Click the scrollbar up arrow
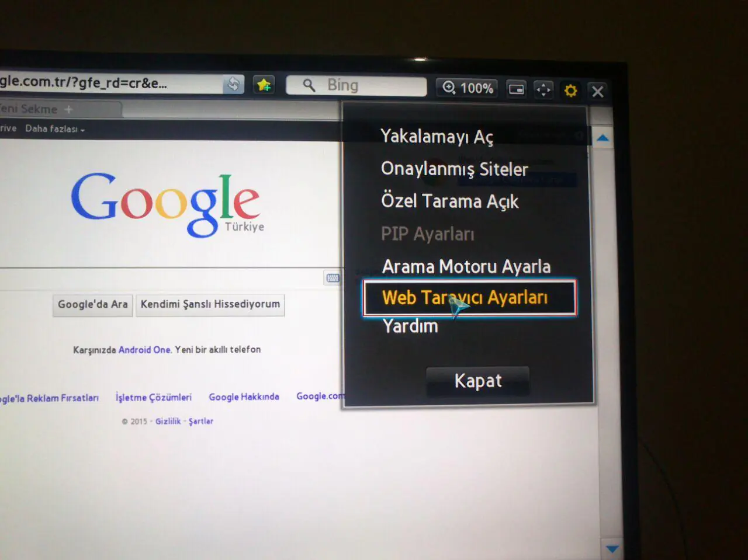Image resolution: width=748 pixels, height=560 pixels. [602, 138]
